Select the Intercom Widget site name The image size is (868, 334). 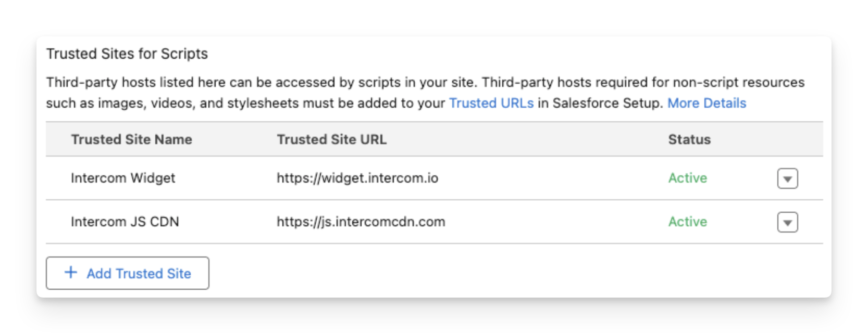(123, 178)
